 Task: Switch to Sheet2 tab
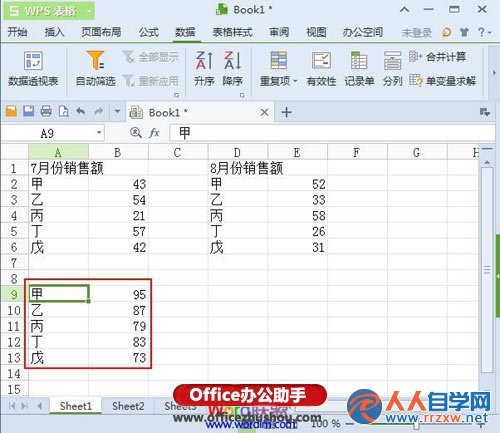click(128, 406)
